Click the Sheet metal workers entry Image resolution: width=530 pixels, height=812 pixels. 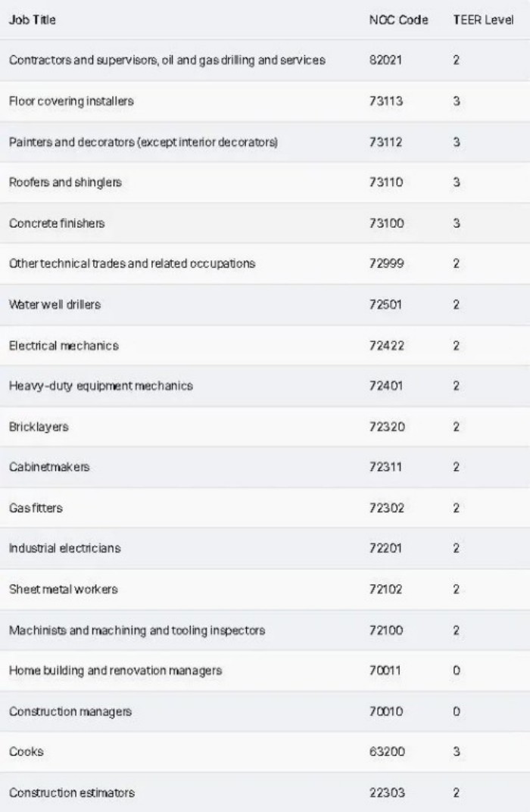[x=64, y=589]
